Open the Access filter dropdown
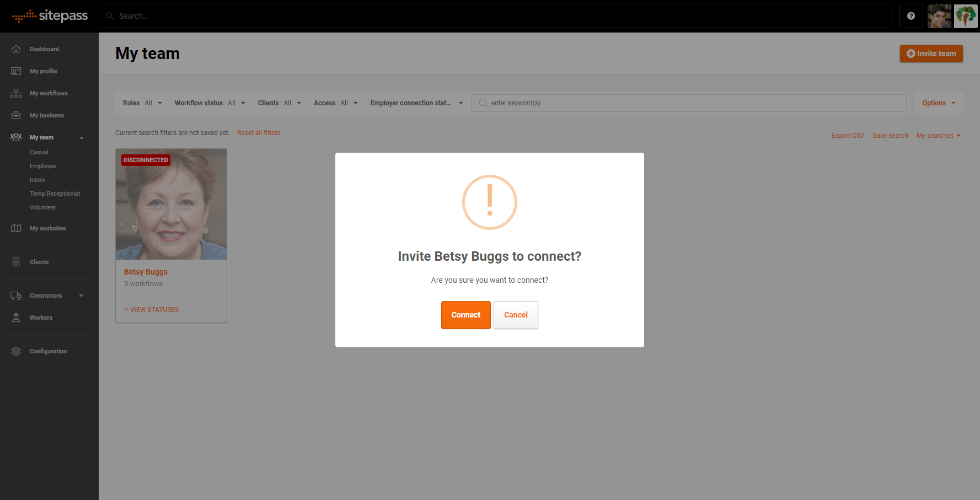The image size is (980, 500). (336, 103)
